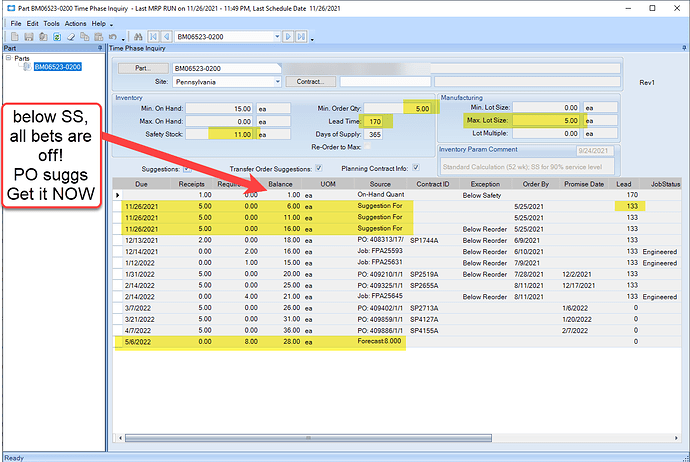The image size is (690, 462).
Task: Click app icon in title bar
Action: 11,8
